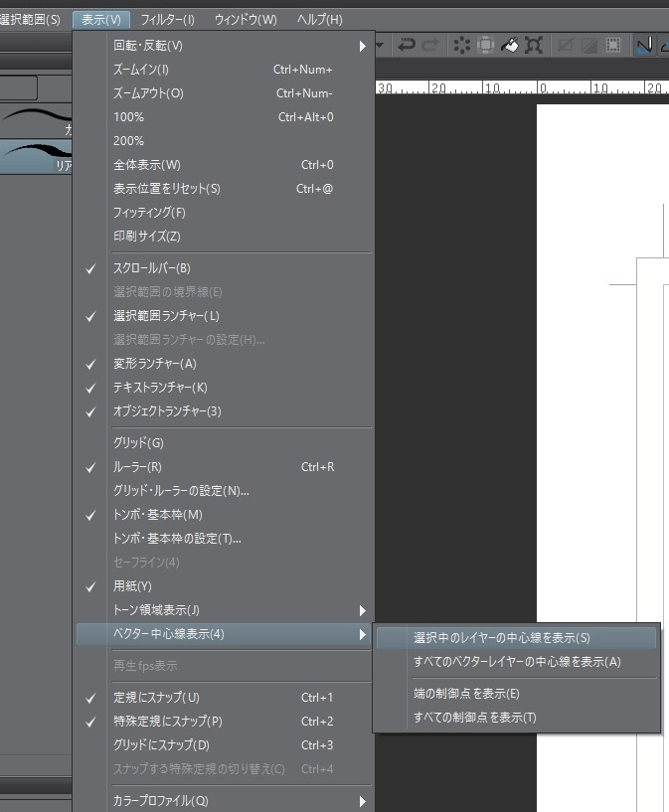Expand the ベクター中心線表示(4) submenu arrow
Screen dimensions: 669x812
click(x=363, y=634)
